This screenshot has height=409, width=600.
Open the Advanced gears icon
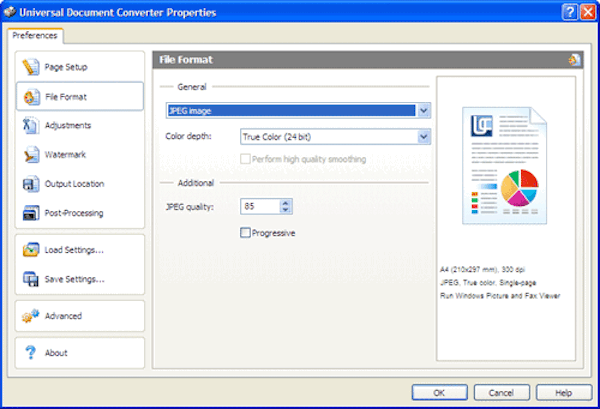[x=28, y=316]
